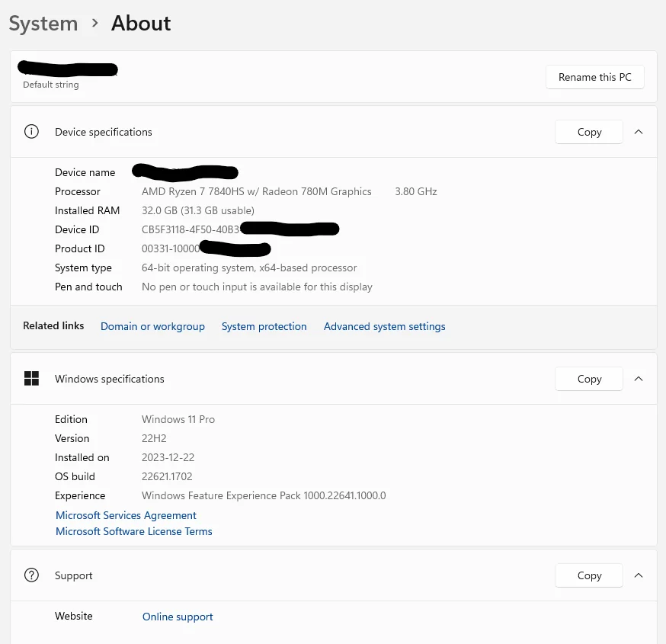Click the Windows logo icon
Viewport: 666px width, 644px height.
coord(31,379)
